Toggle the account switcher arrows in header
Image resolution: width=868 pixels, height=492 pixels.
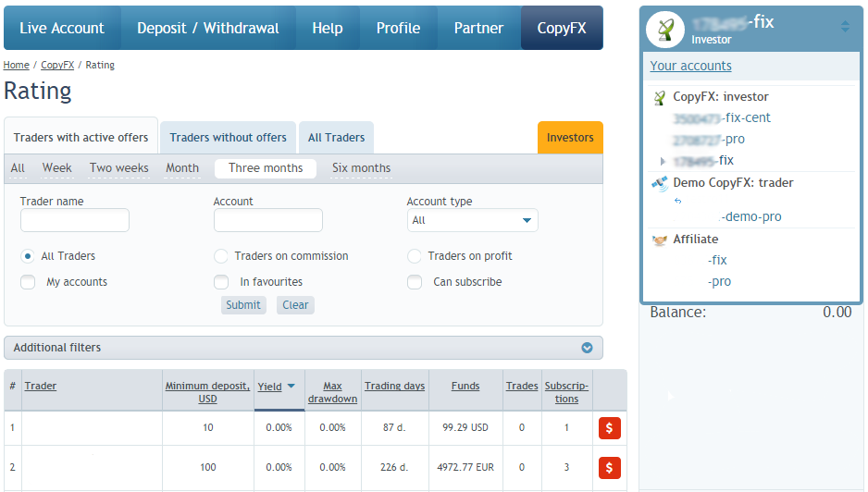coord(845,26)
